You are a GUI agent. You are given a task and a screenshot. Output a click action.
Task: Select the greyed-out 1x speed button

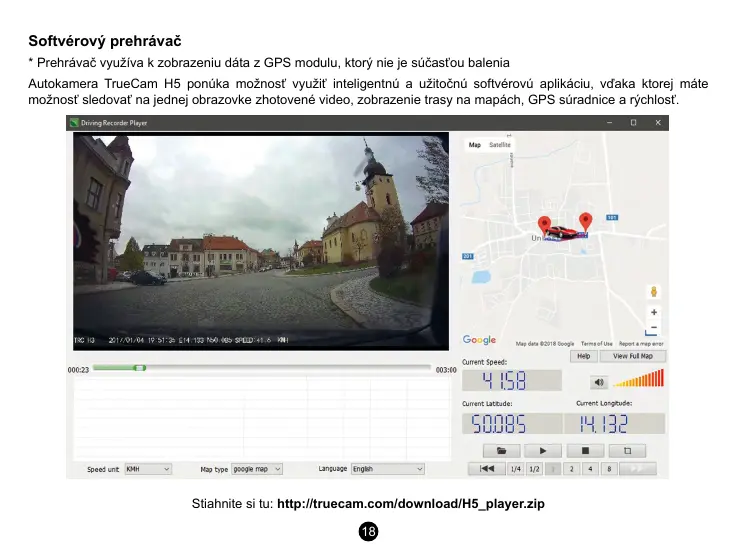pyautogui.click(x=553, y=469)
